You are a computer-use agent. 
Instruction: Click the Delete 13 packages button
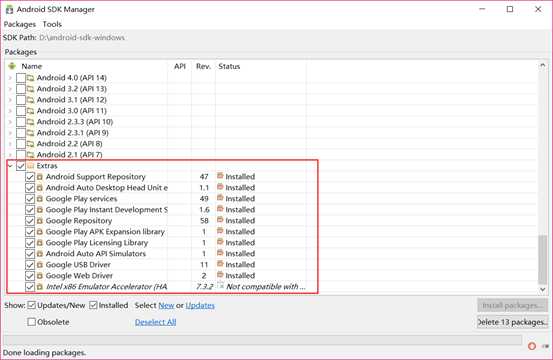[x=512, y=322]
